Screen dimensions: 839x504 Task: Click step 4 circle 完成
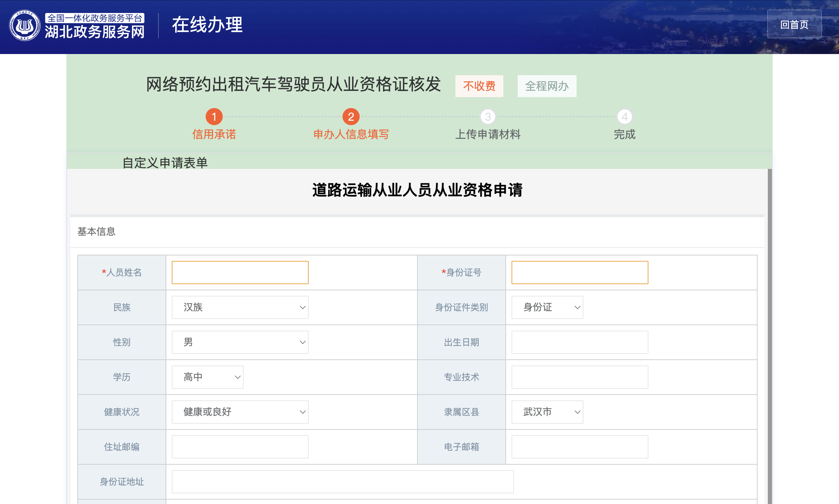pos(624,117)
